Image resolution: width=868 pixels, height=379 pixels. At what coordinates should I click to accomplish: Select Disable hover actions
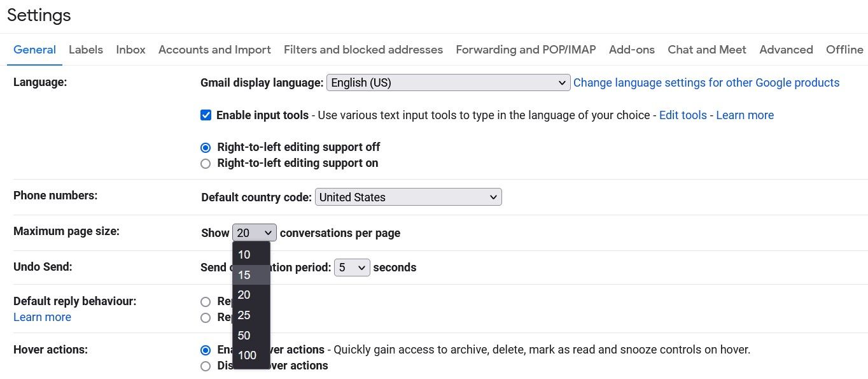206,366
